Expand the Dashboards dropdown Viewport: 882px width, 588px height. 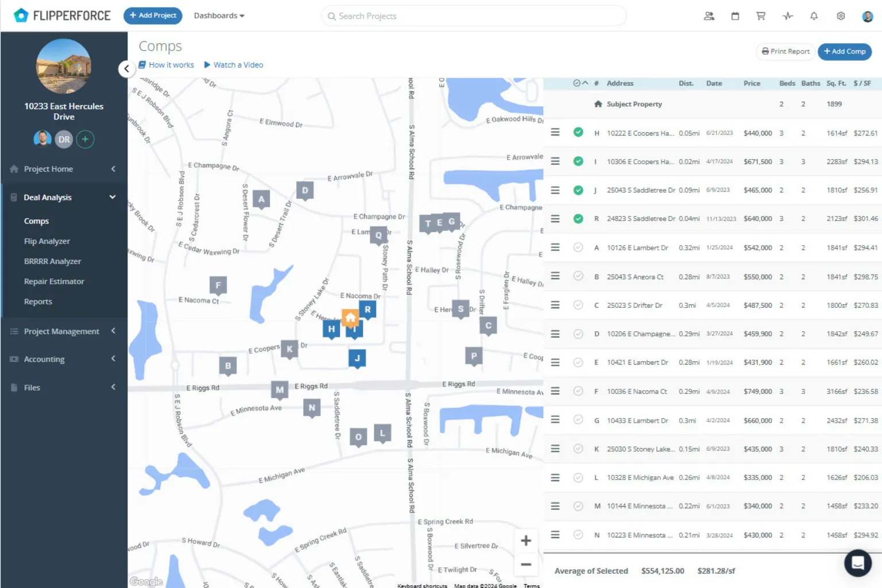(219, 16)
